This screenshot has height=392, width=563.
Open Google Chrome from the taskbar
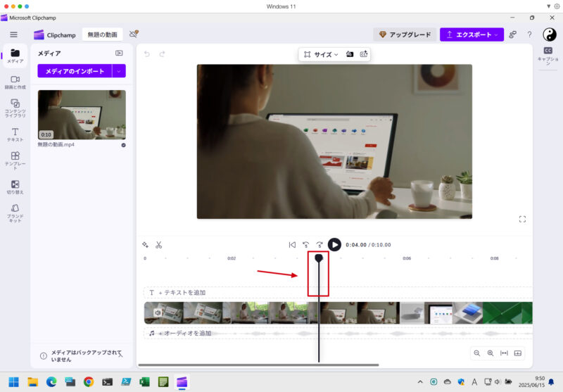pyautogui.click(x=89, y=382)
